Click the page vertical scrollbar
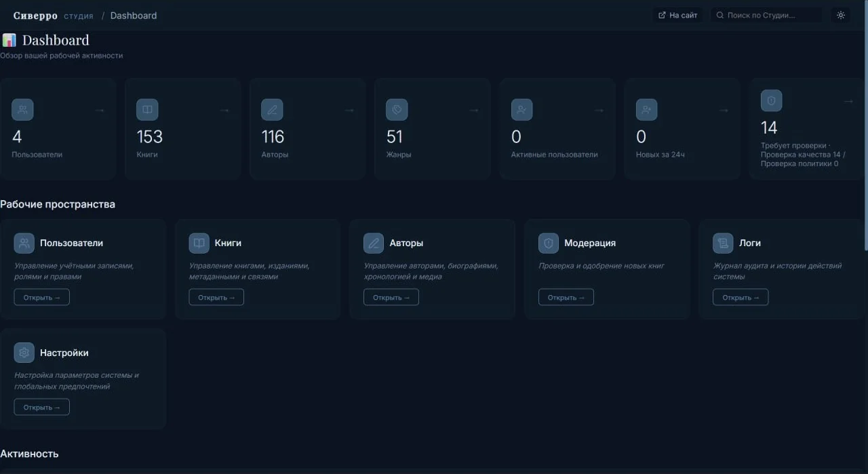Viewport: 868px width, 474px height. 865,125
